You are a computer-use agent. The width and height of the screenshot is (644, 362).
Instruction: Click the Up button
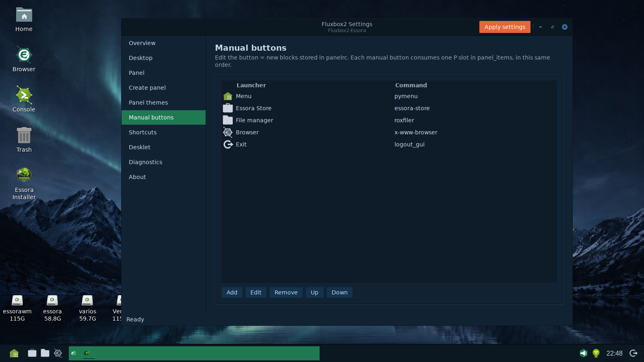pos(314,292)
